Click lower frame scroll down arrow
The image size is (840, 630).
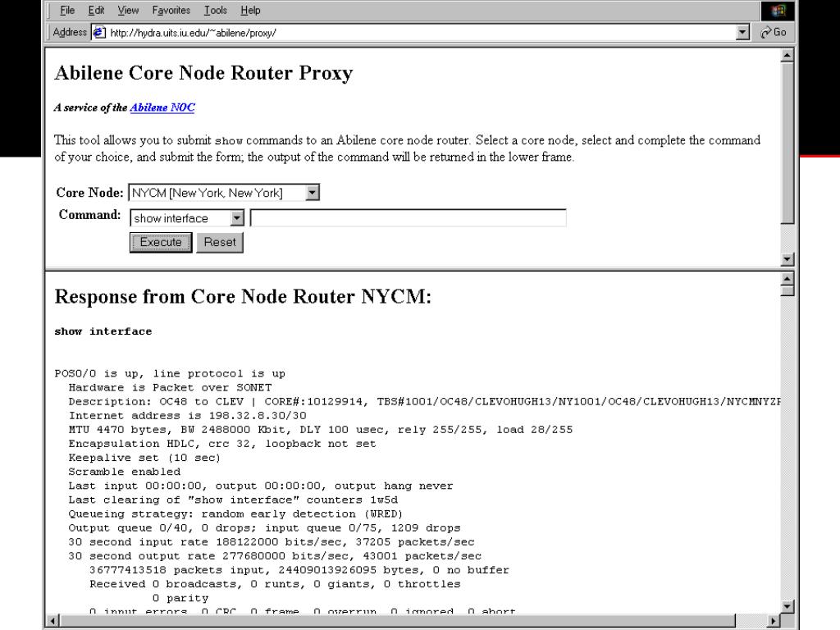[x=787, y=606]
